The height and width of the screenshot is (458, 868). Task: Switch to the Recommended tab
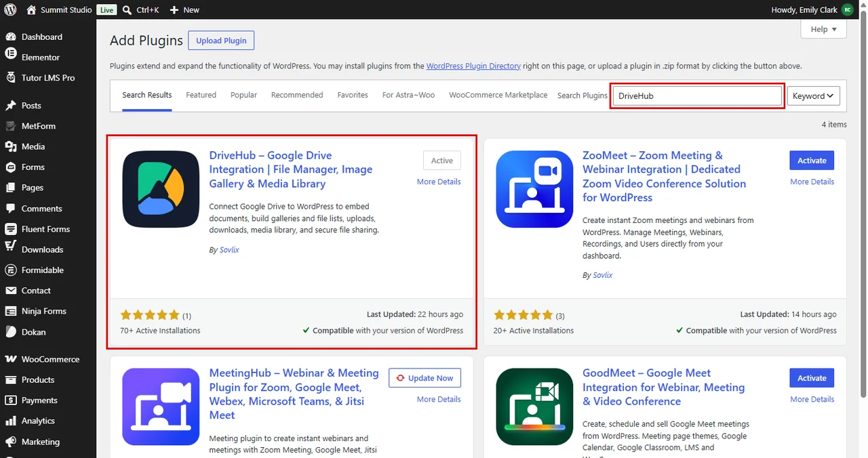point(297,95)
